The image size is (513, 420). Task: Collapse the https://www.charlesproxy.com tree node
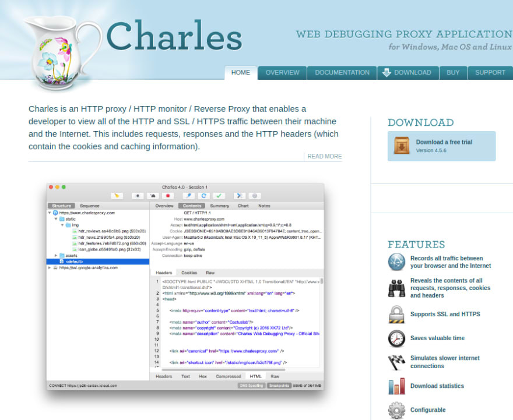click(x=50, y=213)
